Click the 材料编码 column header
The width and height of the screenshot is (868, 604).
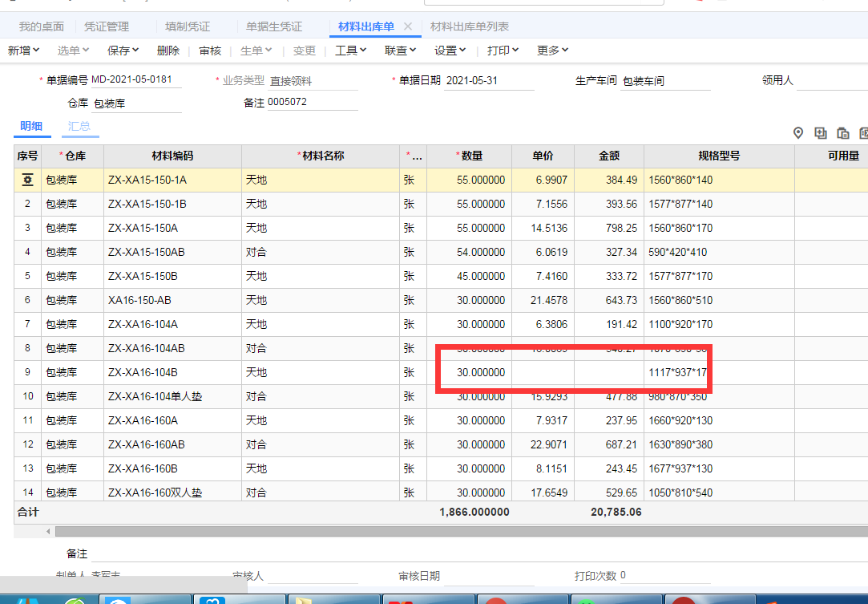[172, 156]
